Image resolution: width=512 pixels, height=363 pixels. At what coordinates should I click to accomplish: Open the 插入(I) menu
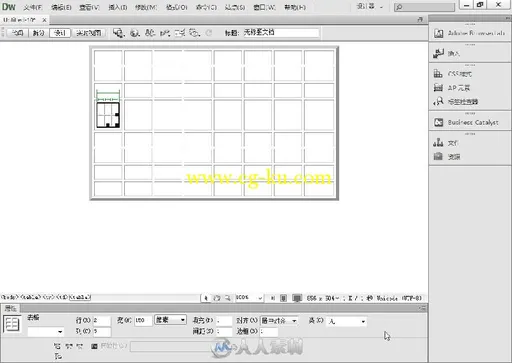click(118, 7)
